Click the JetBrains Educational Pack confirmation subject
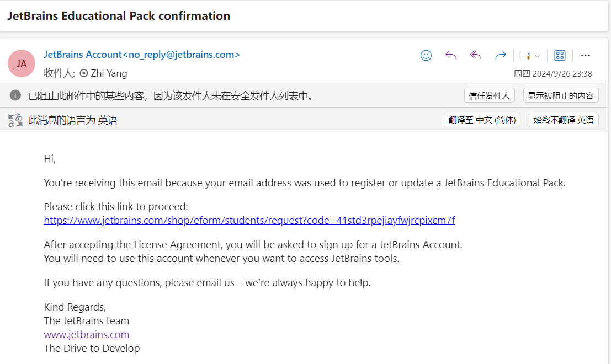611x364 pixels. (x=119, y=16)
